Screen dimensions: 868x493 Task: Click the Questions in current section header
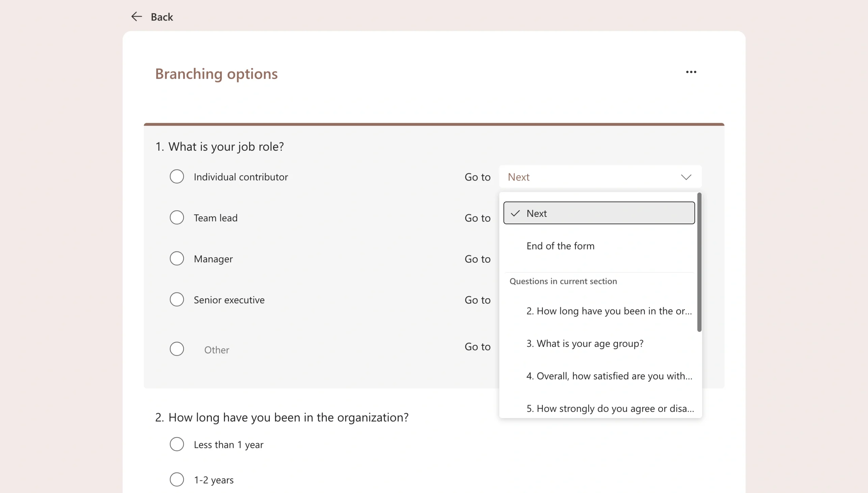coord(563,281)
